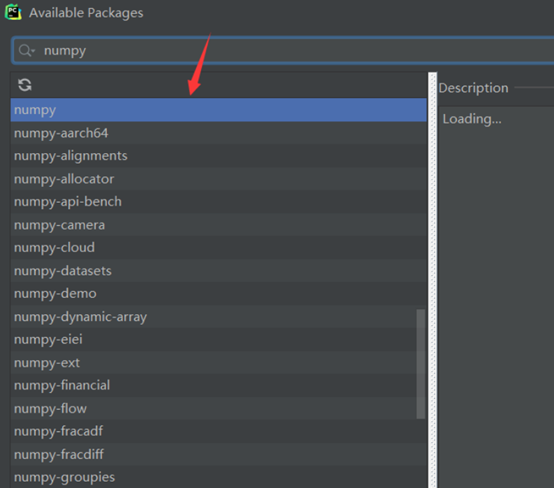Click the splitter between list and Description
Screen dimensions: 554x488
pyautogui.click(x=432, y=280)
